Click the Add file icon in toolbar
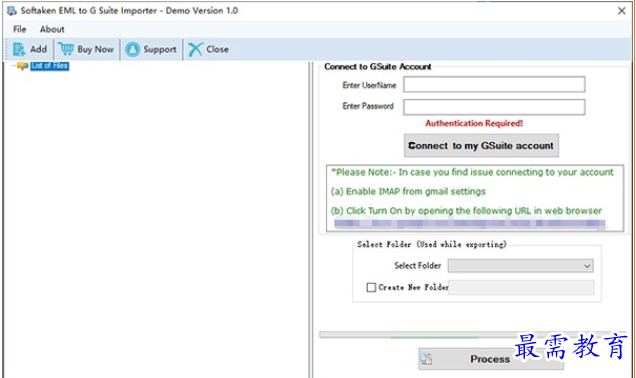The height and width of the screenshot is (378, 636). tap(19, 49)
